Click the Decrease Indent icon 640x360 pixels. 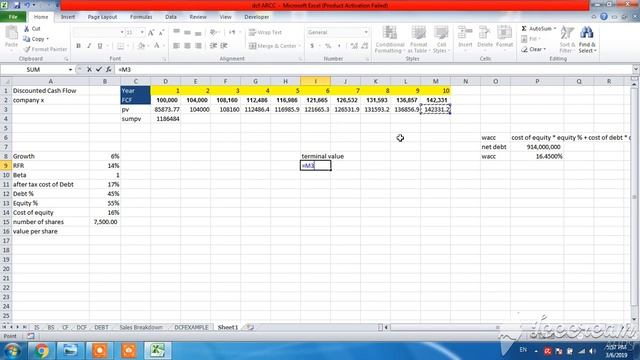pos(213,46)
